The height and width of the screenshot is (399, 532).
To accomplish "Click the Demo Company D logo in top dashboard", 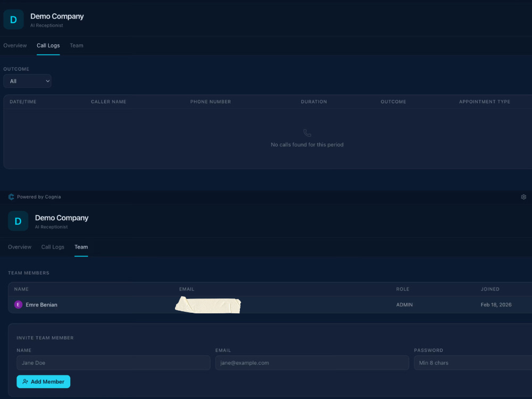I will (x=14, y=20).
